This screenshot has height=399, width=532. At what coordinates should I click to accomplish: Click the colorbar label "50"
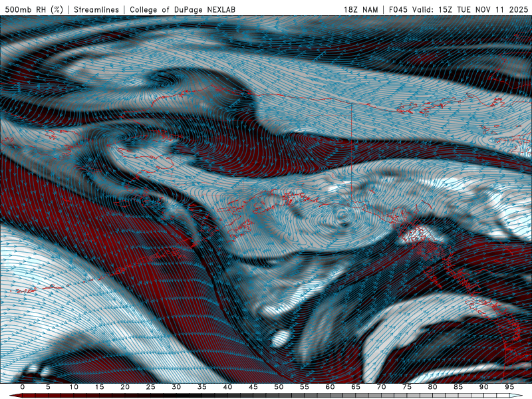[x=279, y=387]
